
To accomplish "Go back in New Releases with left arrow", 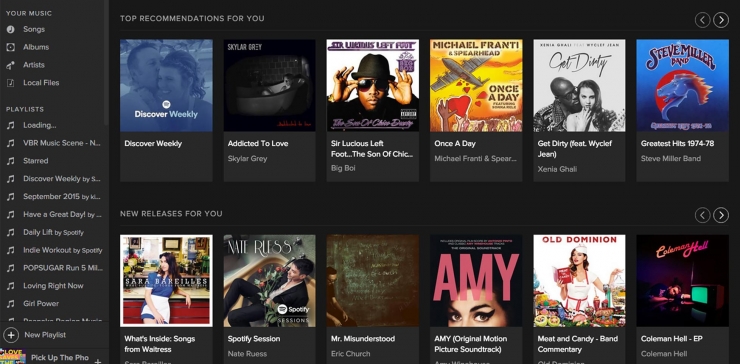I will [702, 215].
